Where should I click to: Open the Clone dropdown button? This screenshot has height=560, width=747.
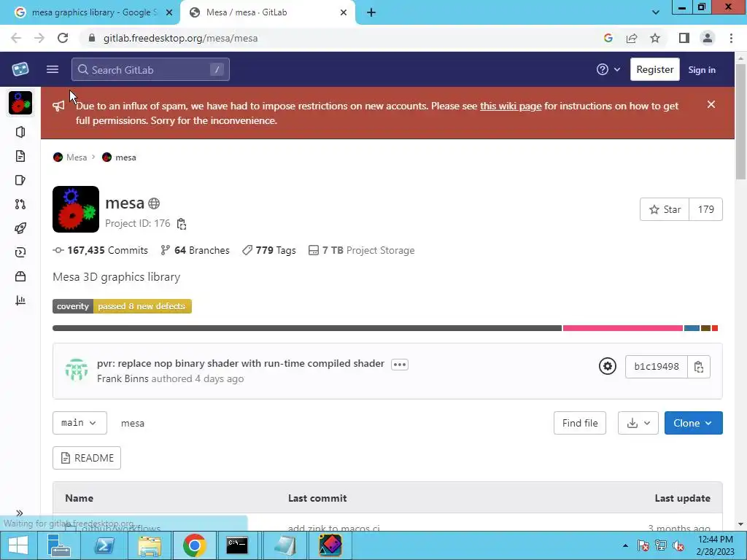(693, 423)
